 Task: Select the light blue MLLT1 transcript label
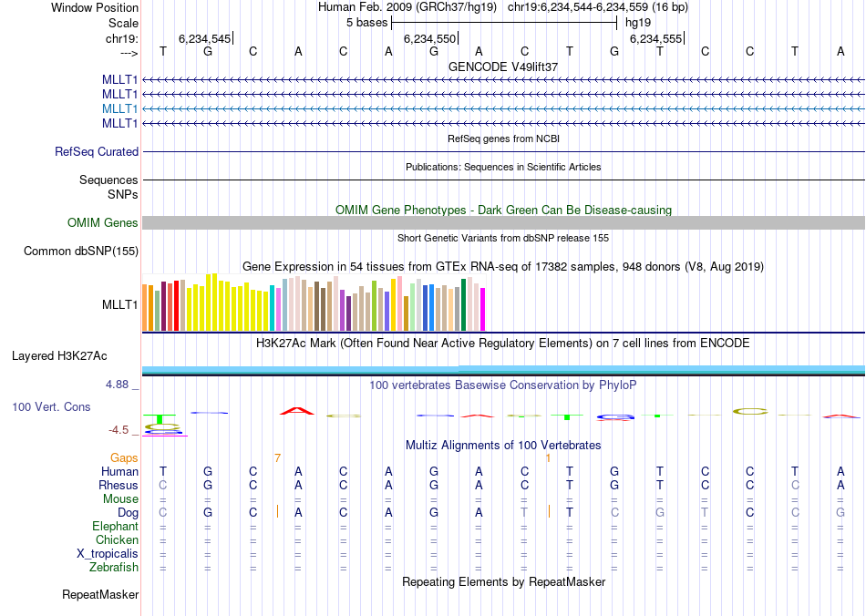(x=119, y=108)
